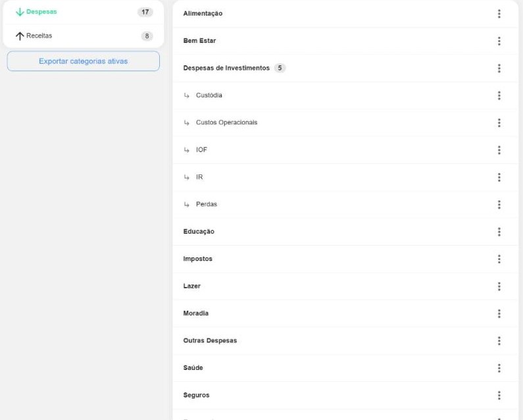This screenshot has height=420, width=523.
Task: Select the Custos Operacionais subcategory name
Action: (227, 122)
